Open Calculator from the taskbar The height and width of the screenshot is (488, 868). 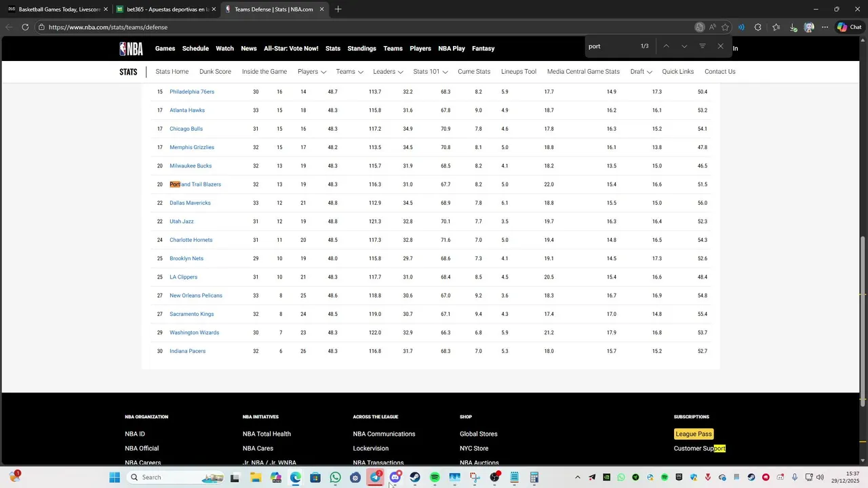point(534,477)
